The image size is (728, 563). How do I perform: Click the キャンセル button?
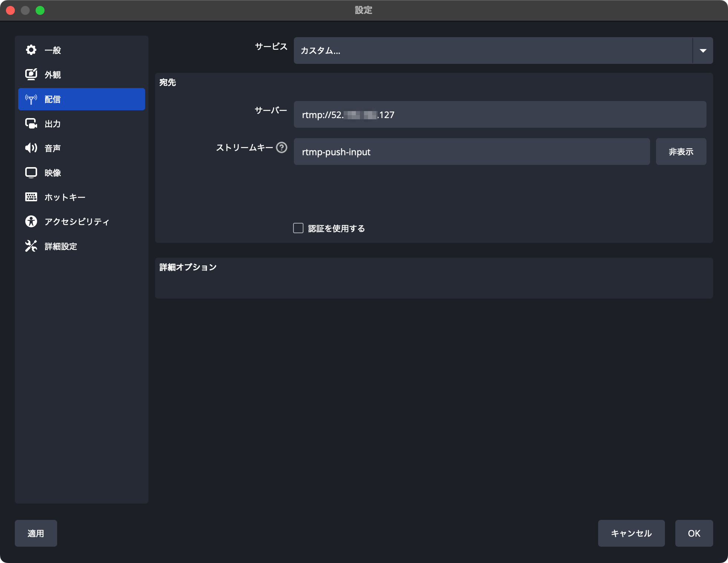[x=631, y=533]
